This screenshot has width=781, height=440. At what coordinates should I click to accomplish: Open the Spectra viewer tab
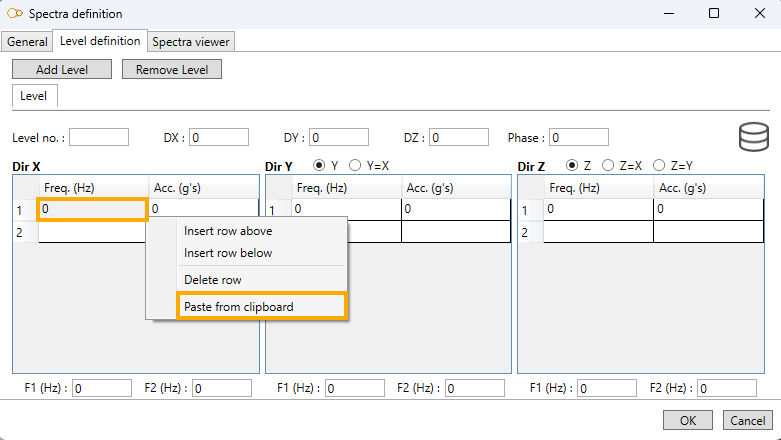(x=190, y=41)
